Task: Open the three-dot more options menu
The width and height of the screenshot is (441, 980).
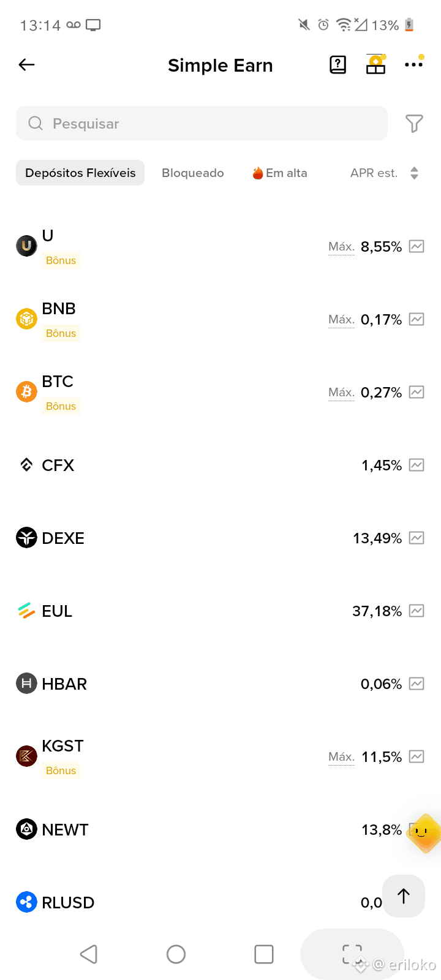Action: (414, 64)
